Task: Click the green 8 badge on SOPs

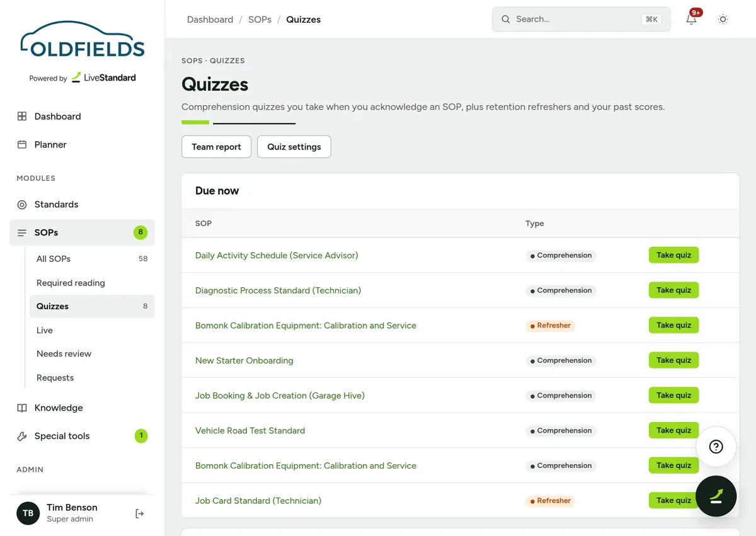Action: 140,232
